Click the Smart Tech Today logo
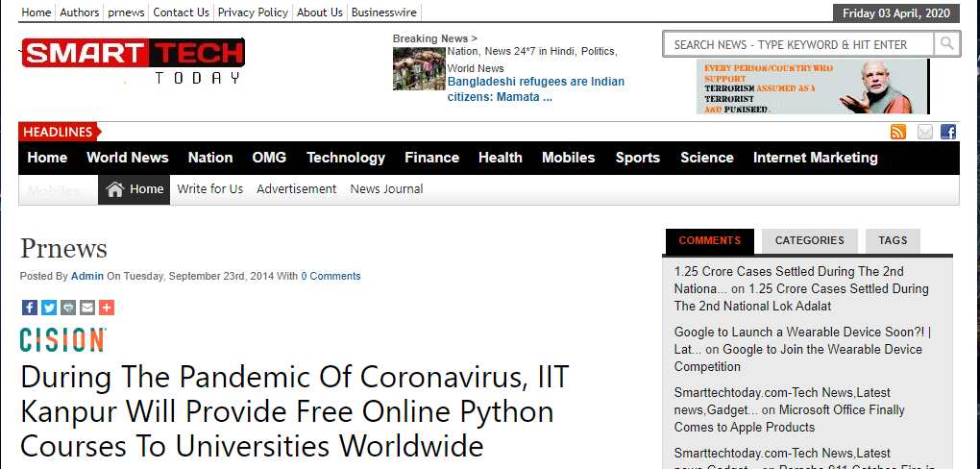 pos(133,61)
